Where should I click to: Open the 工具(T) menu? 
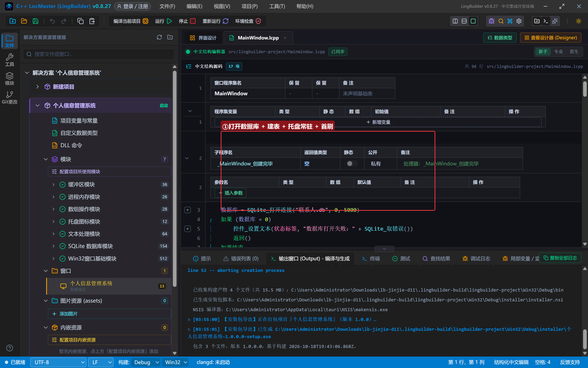277,6
